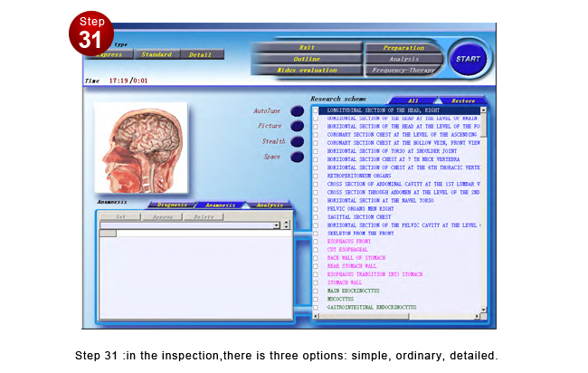Select the Standard inspection type
The image size is (588, 373).
click(x=156, y=54)
